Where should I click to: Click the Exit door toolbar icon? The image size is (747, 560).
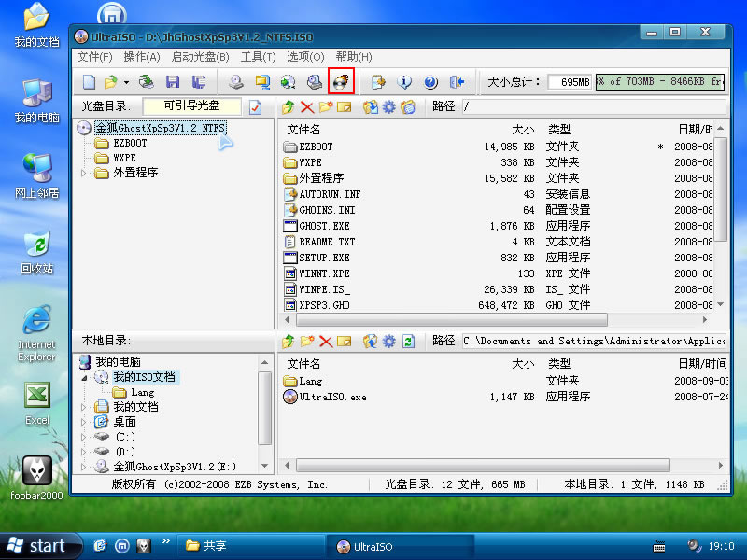pos(457,82)
